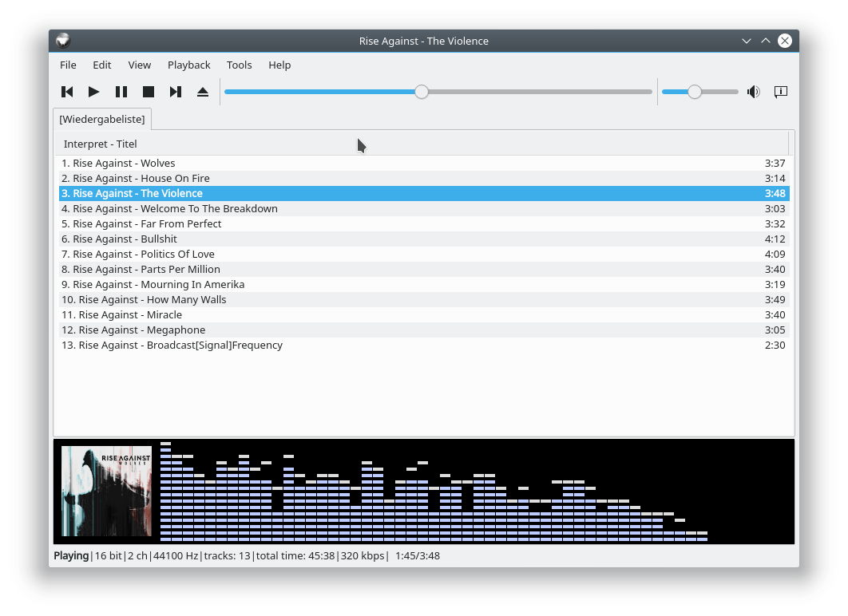
Task: Click the 2 ch channel label
Action: [138, 555]
